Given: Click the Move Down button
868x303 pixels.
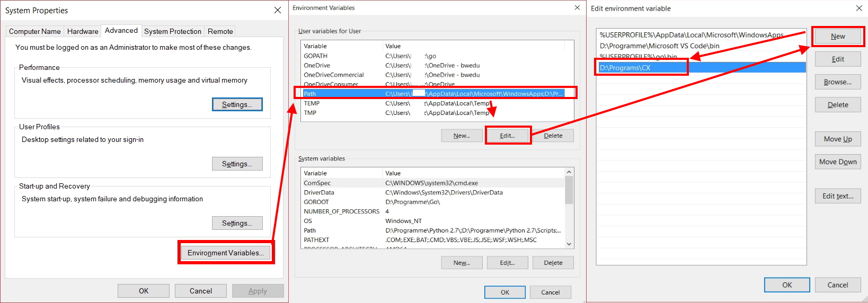Looking at the screenshot, I should coord(838,162).
